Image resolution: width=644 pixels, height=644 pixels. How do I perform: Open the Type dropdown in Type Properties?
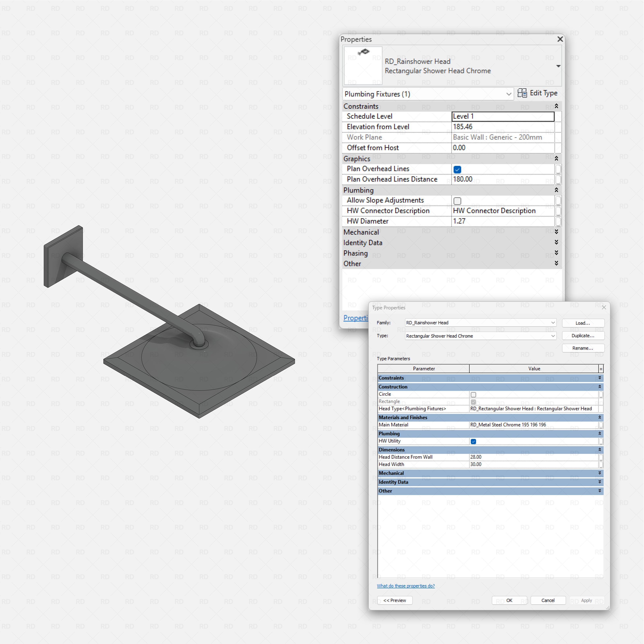tap(553, 336)
